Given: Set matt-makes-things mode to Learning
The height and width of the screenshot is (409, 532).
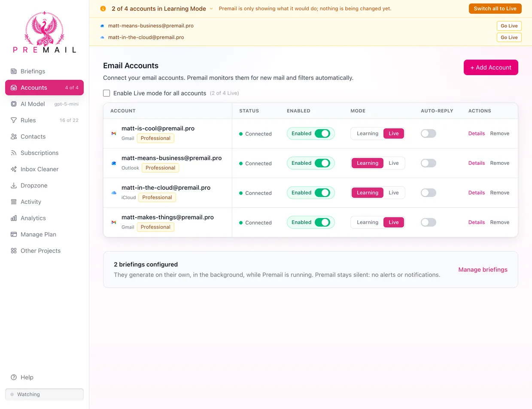Looking at the screenshot, I should (368, 222).
